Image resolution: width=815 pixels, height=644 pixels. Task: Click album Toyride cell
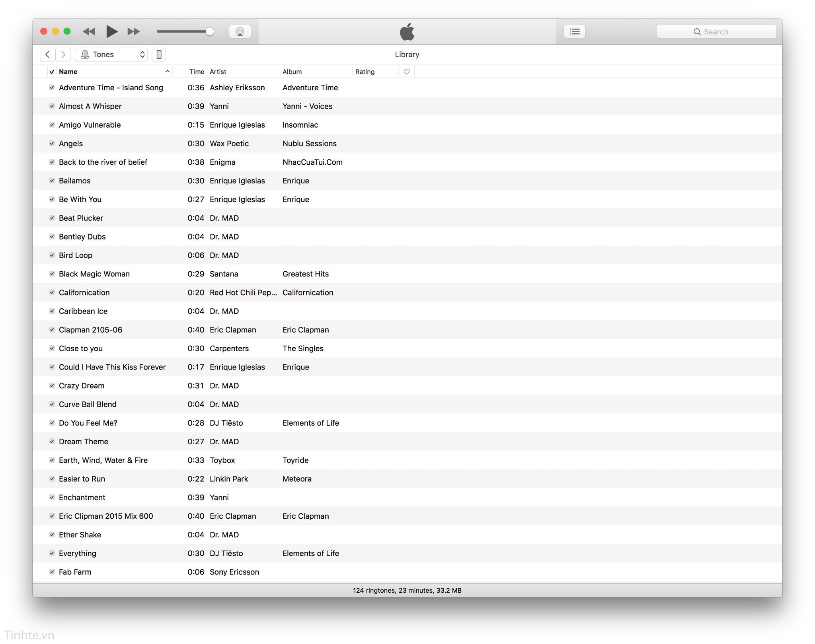[296, 460]
